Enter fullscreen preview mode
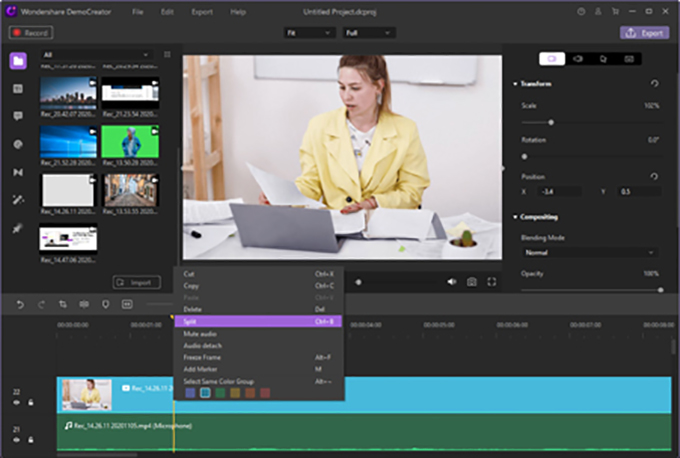Viewport: 680px width, 458px height. pyautogui.click(x=491, y=282)
